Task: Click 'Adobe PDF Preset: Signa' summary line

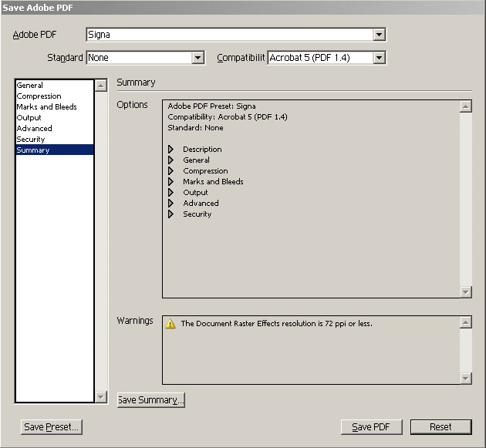Action: [x=211, y=106]
